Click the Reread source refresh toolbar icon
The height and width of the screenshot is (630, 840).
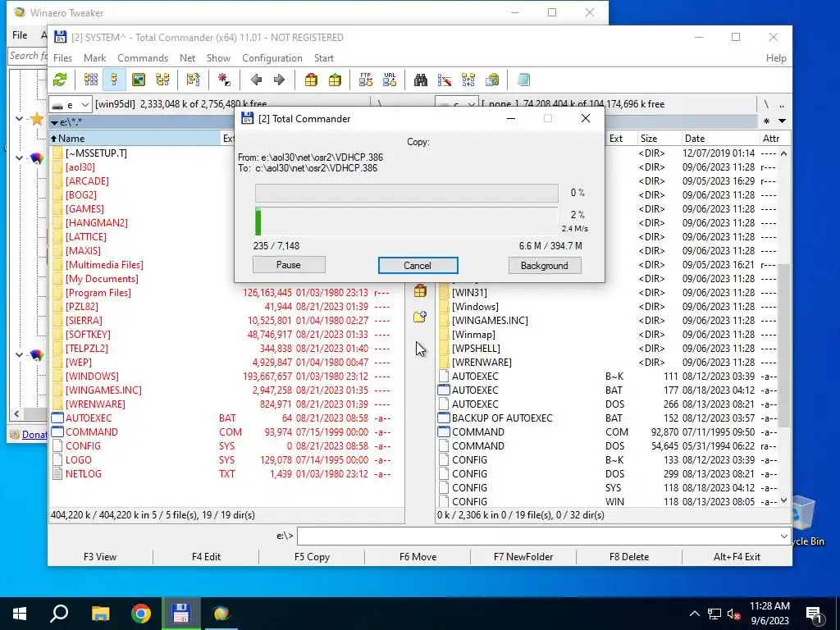click(x=60, y=80)
